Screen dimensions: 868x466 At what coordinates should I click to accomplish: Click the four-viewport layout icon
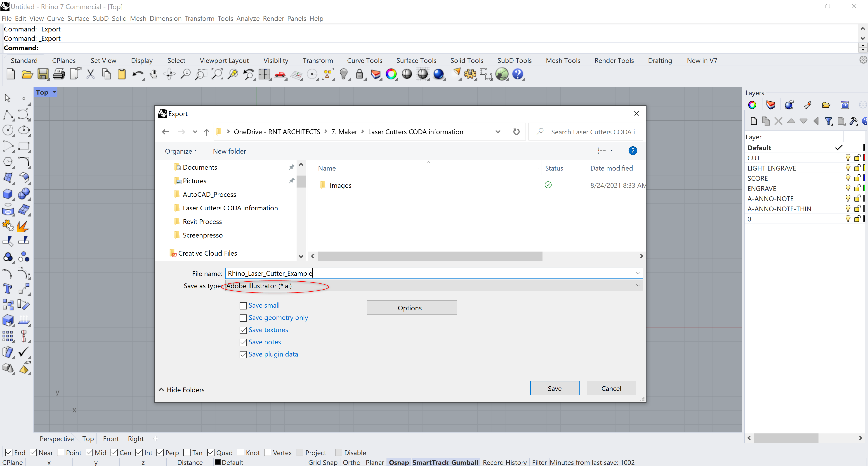click(x=264, y=74)
